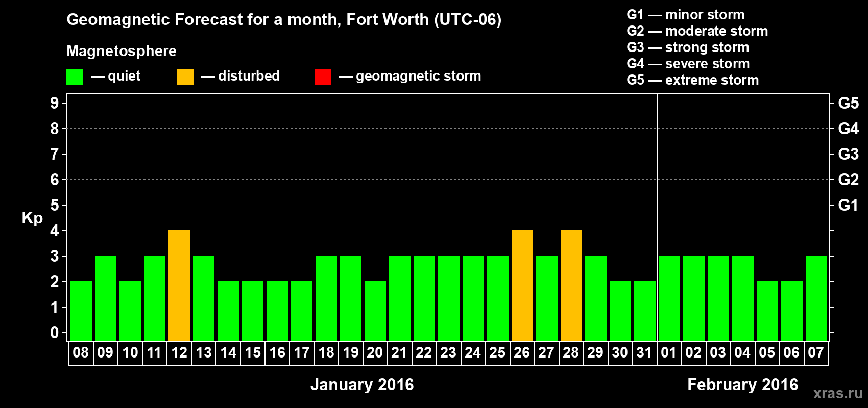Click the G3 label on right axis
The height and width of the screenshot is (408, 868).
point(849,154)
